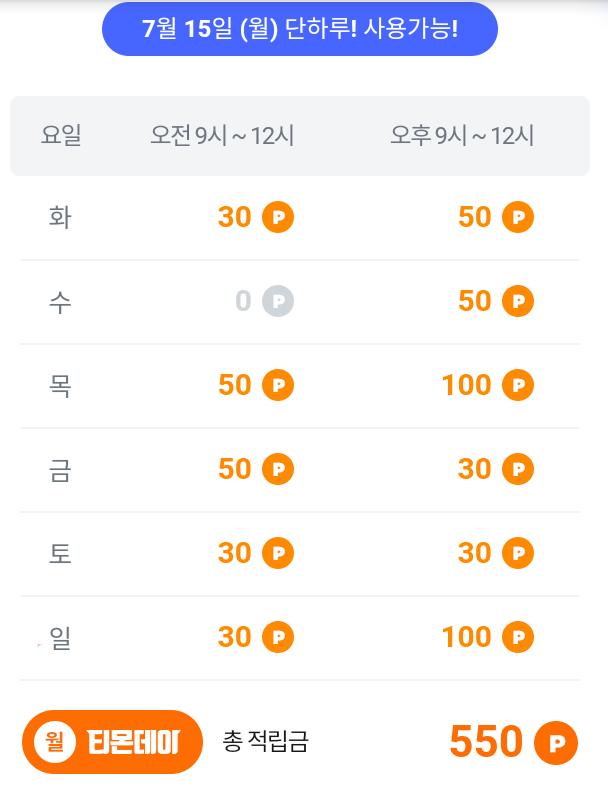Click Saturday evening 30-point coin icon
Screen dimensions: 608x798
tap(518, 553)
